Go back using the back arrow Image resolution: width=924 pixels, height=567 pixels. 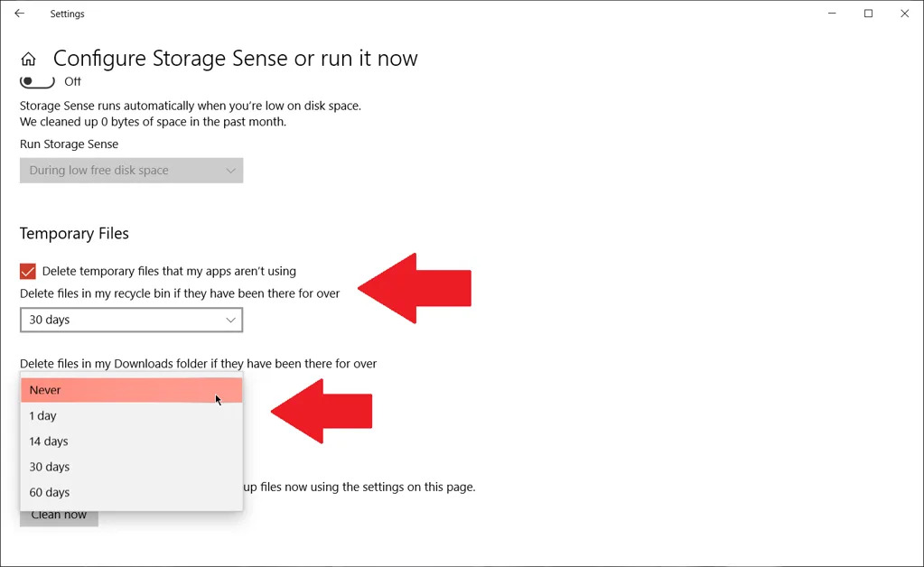[x=19, y=14]
